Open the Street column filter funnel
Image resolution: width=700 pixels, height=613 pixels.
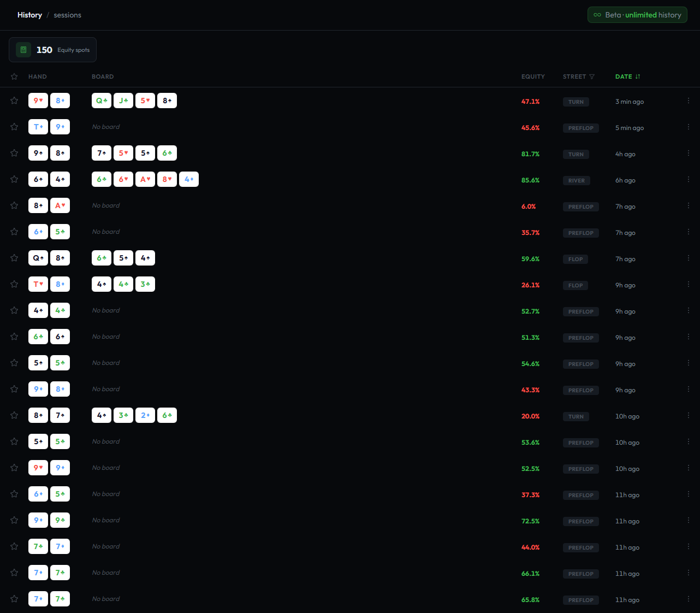pyautogui.click(x=592, y=76)
